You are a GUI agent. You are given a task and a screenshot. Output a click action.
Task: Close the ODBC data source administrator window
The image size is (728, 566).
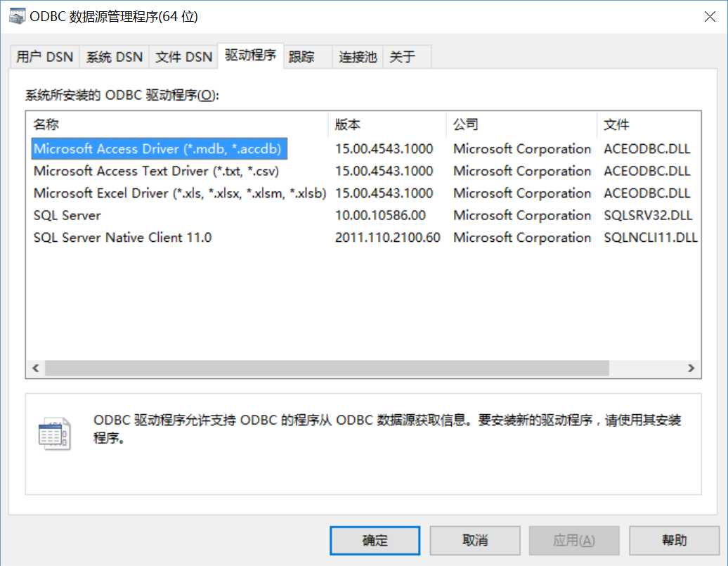tap(710, 17)
